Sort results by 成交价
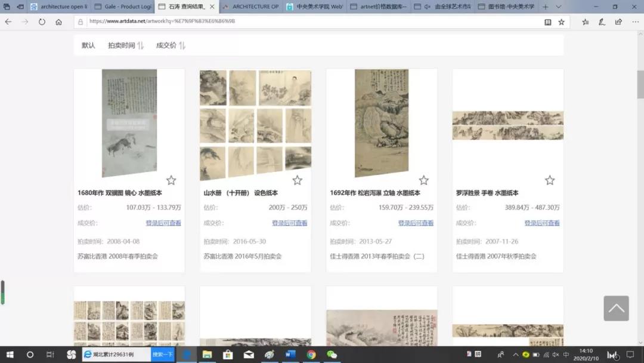Screen dimensions: 644x363 pyautogui.click(x=171, y=45)
